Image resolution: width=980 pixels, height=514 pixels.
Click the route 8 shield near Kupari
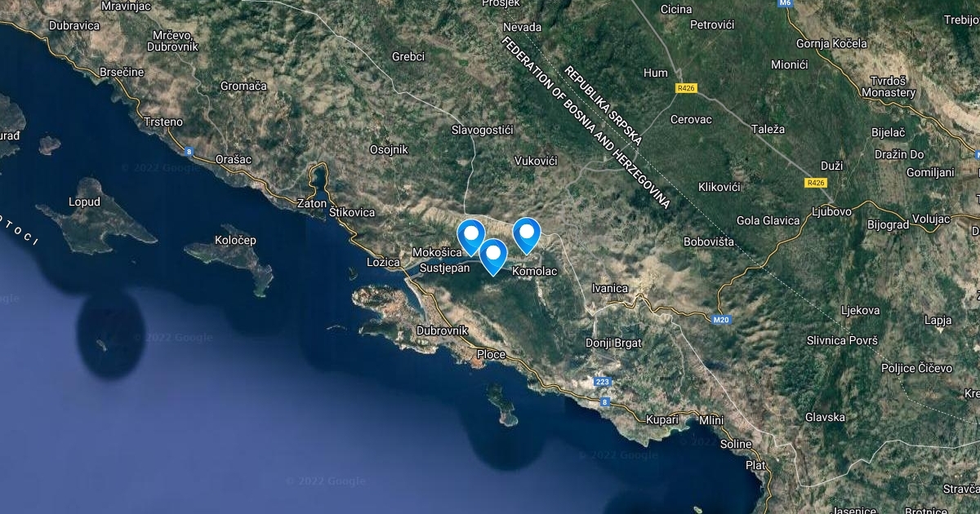click(x=604, y=401)
